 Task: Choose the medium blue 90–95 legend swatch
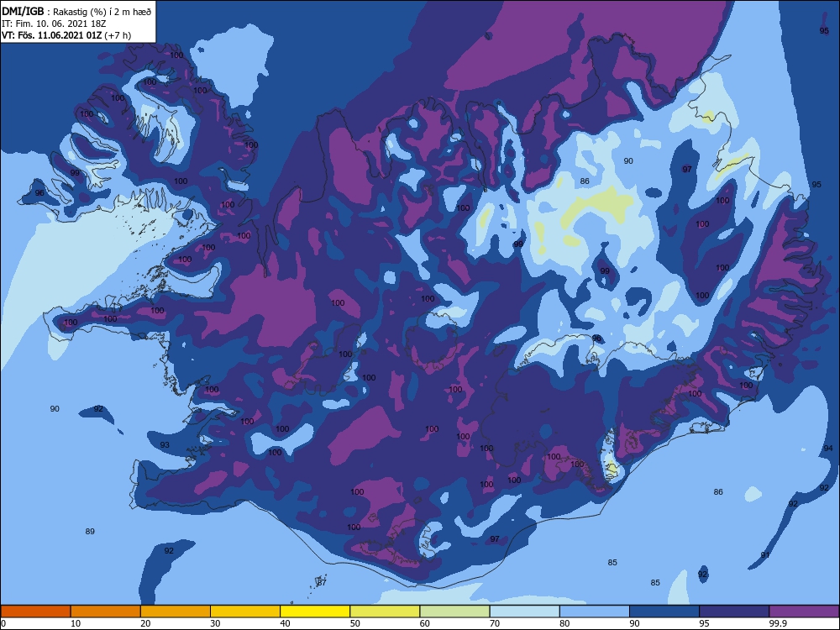pyautogui.click(x=664, y=612)
